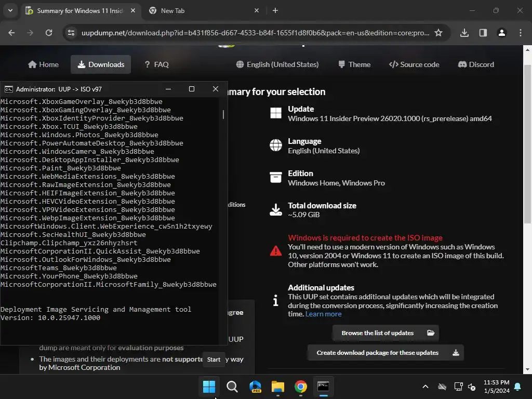This screenshot has width=532, height=399.
Task: Click the red warning triangle icon
Action: coord(276,251)
